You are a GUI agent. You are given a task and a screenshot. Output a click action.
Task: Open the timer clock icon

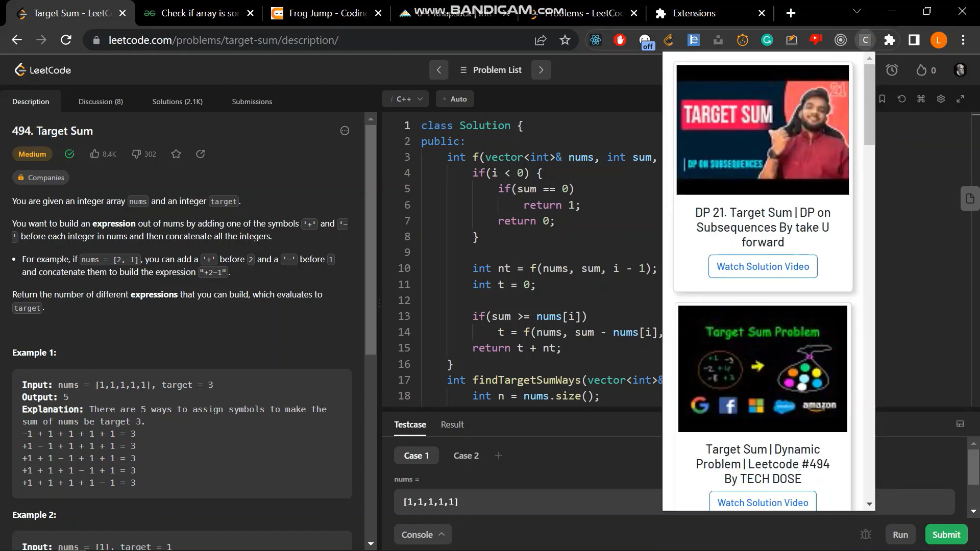(x=892, y=70)
